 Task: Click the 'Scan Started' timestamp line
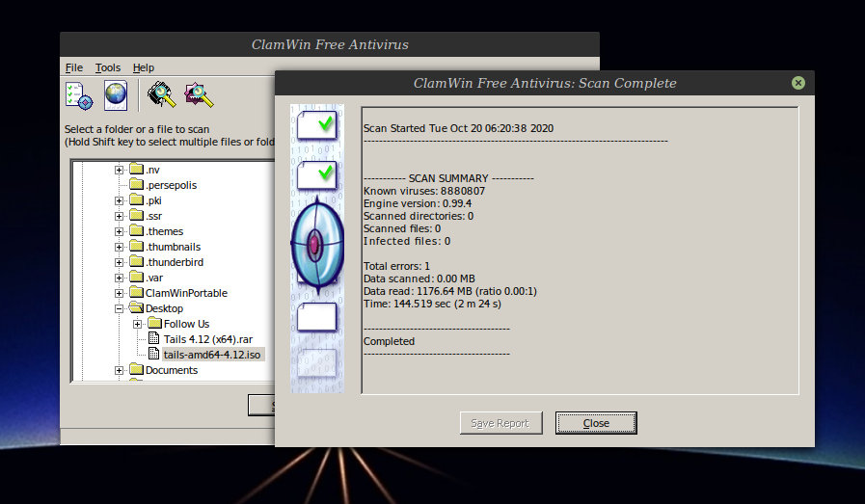(458, 128)
